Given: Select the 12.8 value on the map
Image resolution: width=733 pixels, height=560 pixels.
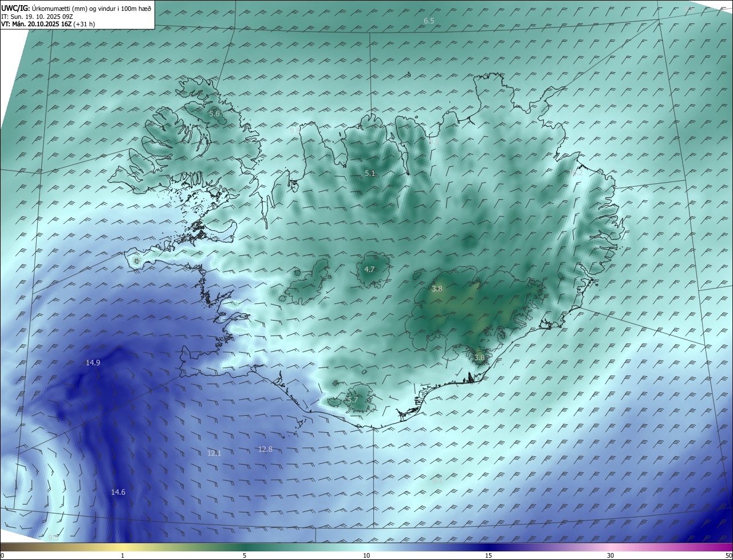Looking at the screenshot, I should pyautogui.click(x=265, y=449).
